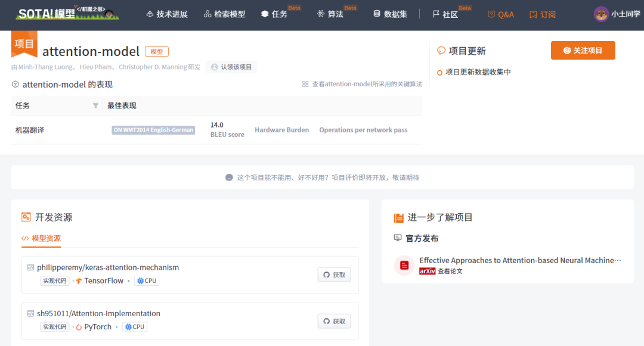Click 获取 for keras-attention-mechanism

(x=334, y=275)
